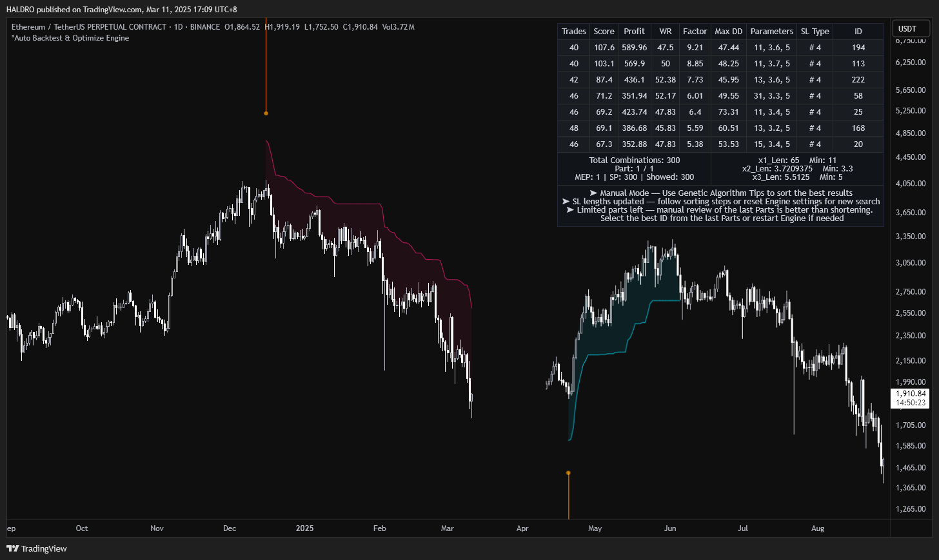Click the 6,250.00 price axis label
This screenshot has height=560, width=939.
point(911,63)
